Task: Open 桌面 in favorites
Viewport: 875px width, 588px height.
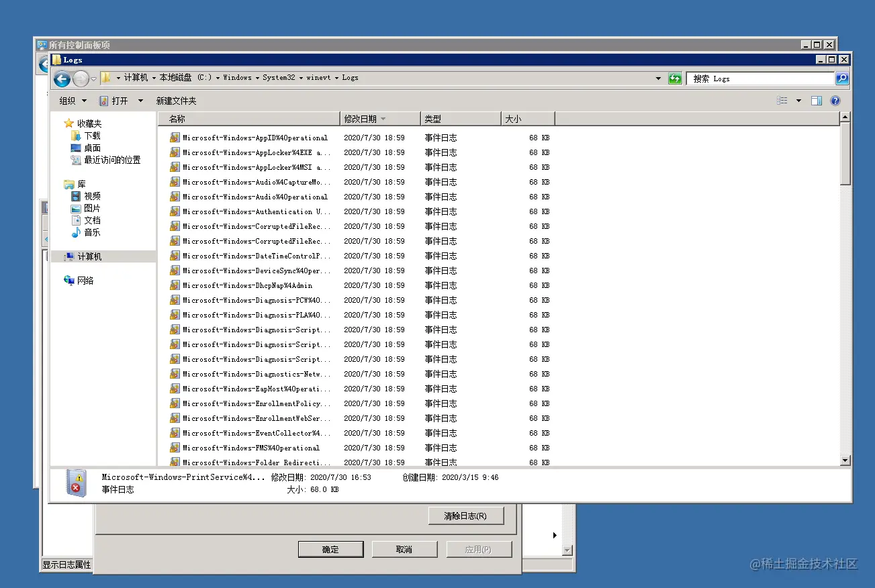Action: click(x=86, y=148)
